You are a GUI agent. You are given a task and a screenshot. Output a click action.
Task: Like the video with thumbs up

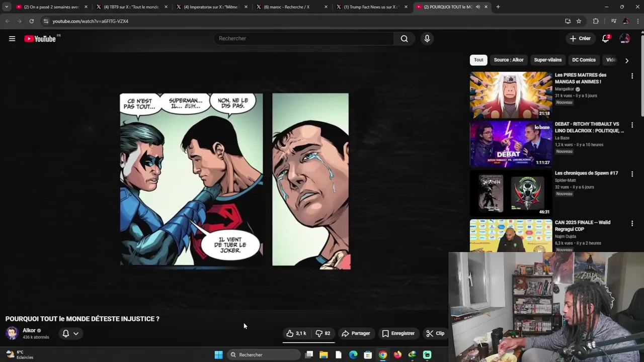[296, 333]
